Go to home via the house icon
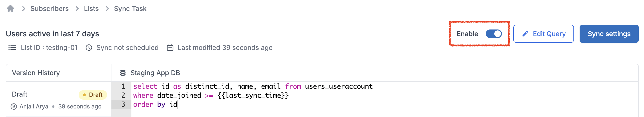 click(10, 9)
